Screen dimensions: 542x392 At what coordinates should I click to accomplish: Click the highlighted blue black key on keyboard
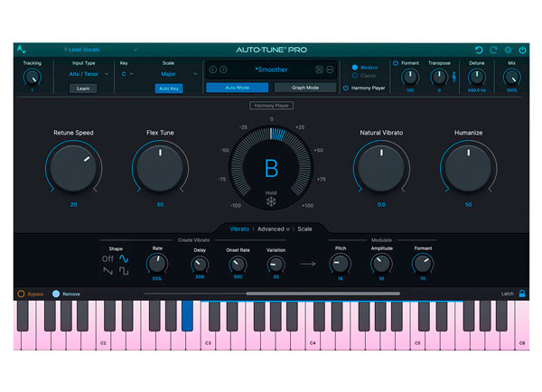187,315
